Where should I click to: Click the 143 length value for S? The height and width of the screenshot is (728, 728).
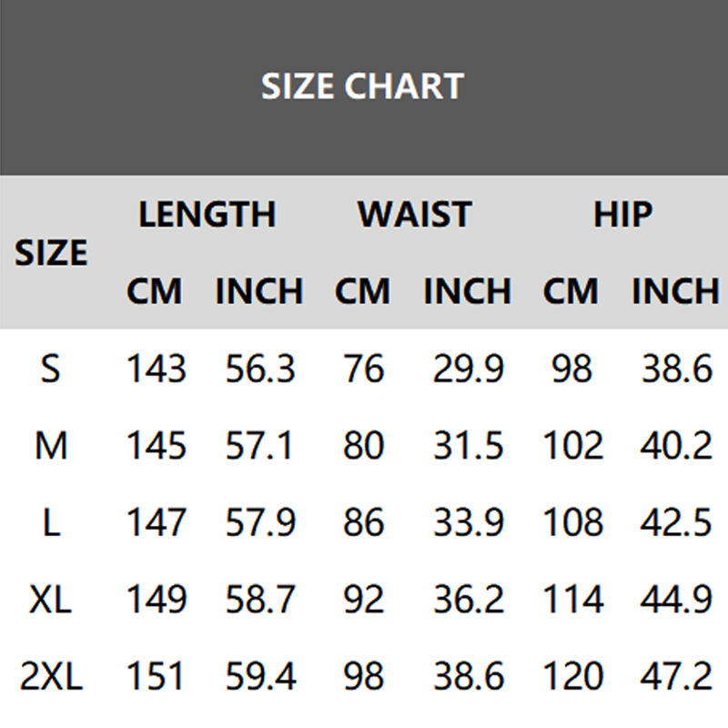click(x=156, y=369)
